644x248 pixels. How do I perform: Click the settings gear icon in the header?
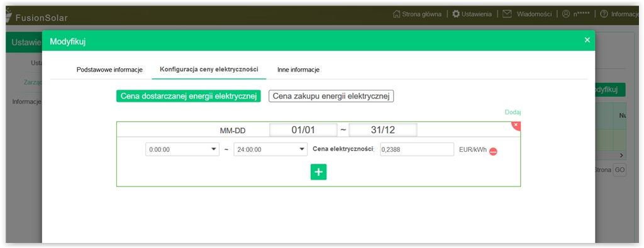click(x=456, y=14)
